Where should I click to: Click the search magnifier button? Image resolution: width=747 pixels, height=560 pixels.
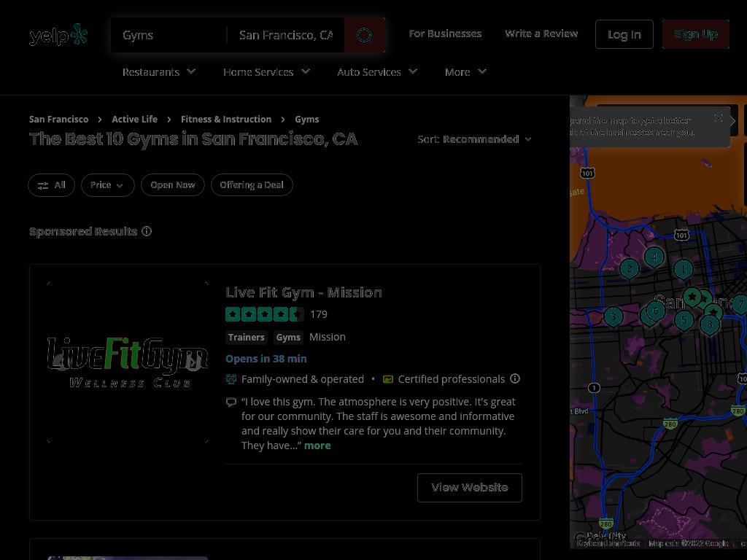[365, 35]
